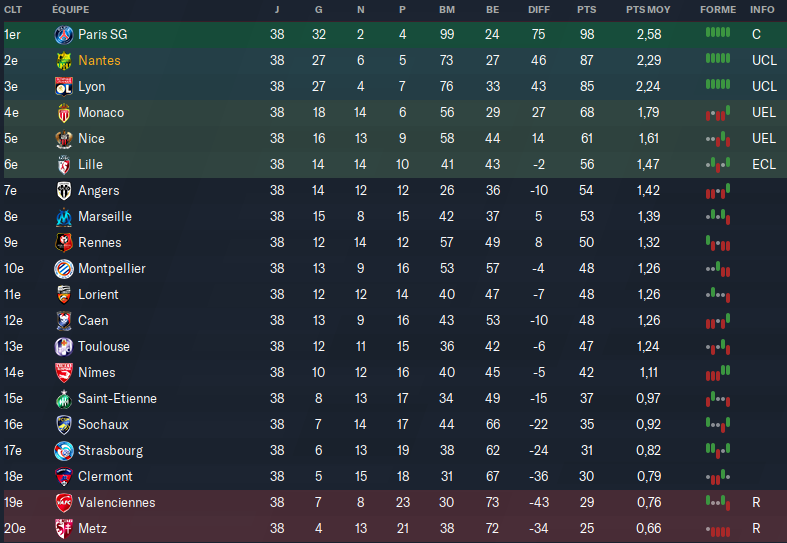Open the Lille team link
Viewport: 787px width, 543px height.
90,165
